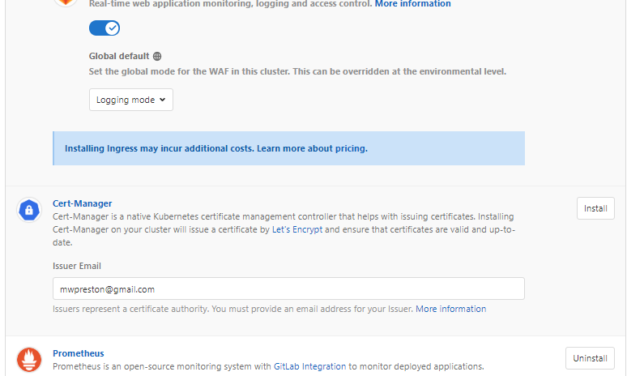Click the chevron arrow on Logging mode
The height and width of the screenshot is (376, 627).
coord(162,100)
